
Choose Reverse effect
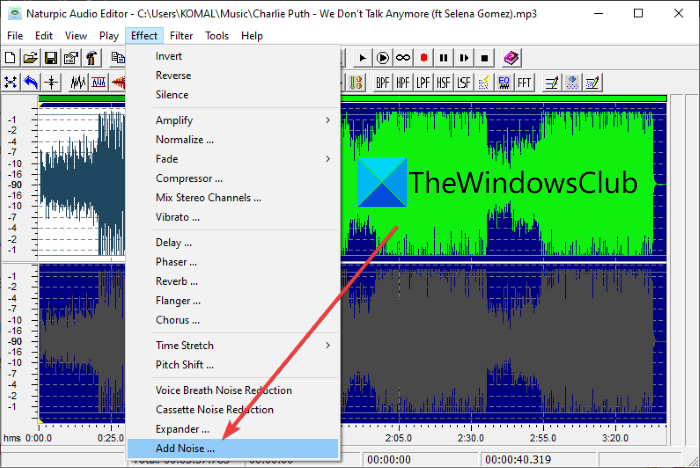point(233,75)
